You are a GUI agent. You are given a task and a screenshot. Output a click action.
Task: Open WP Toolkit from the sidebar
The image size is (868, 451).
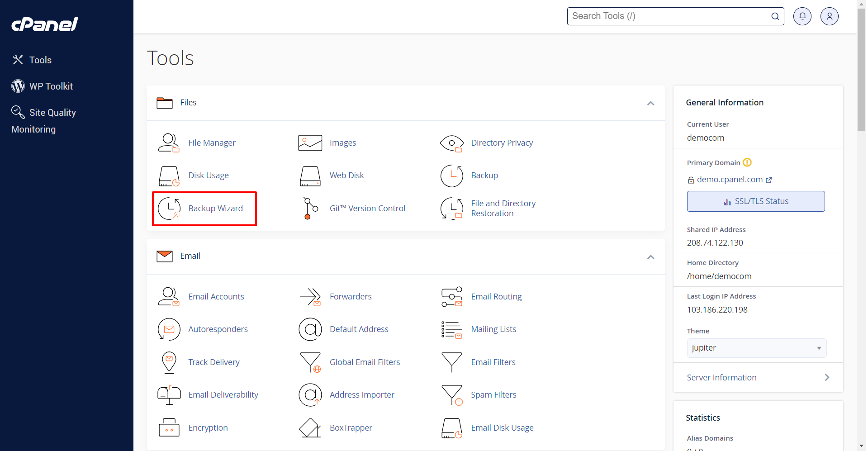click(x=51, y=86)
